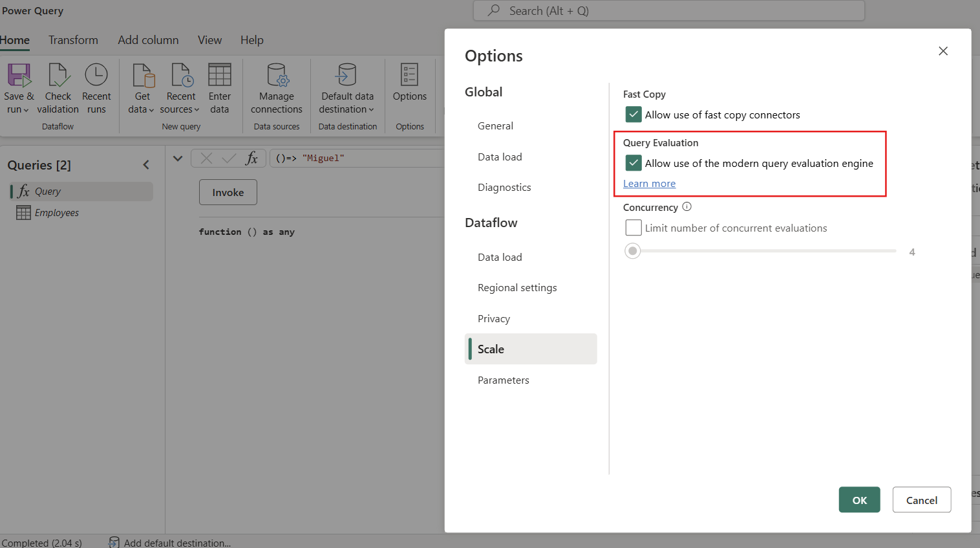Click the Learn more link
Viewport: 980px width, 548px height.
(x=649, y=184)
